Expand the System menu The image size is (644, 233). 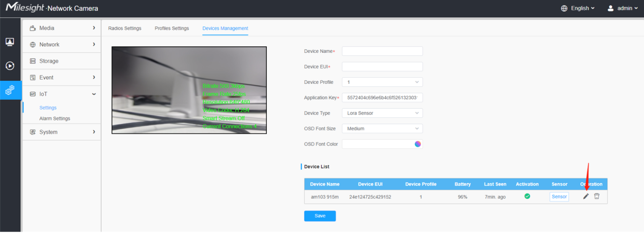[x=62, y=132]
